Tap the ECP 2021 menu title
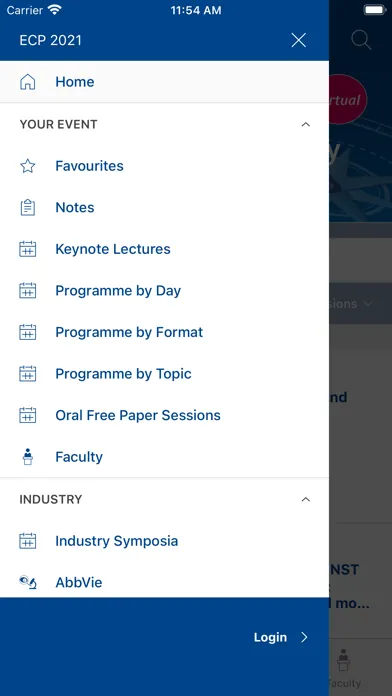Viewport: 392px width, 696px height. 51,40
